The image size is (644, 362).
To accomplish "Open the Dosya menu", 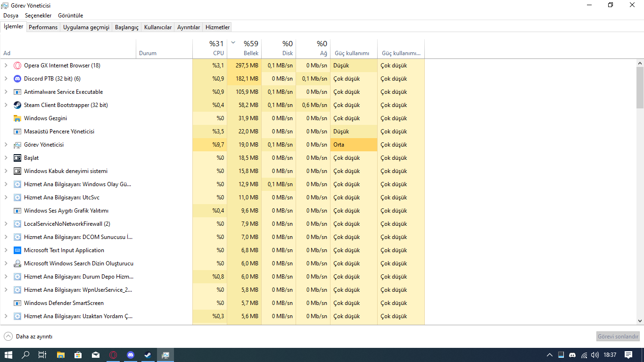I will coord(11,16).
